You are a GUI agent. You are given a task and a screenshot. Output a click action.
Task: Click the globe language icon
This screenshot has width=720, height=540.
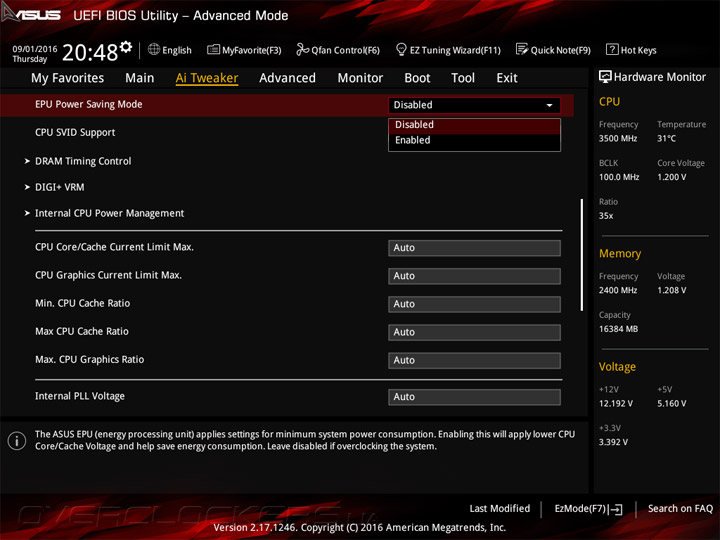(154, 49)
